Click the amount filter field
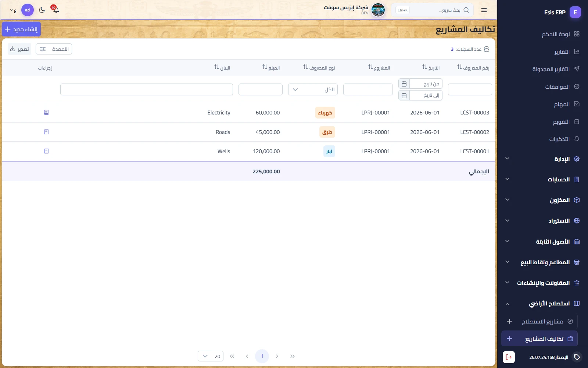The height and width of the screenshot is (368, 588). pos(261,89)
